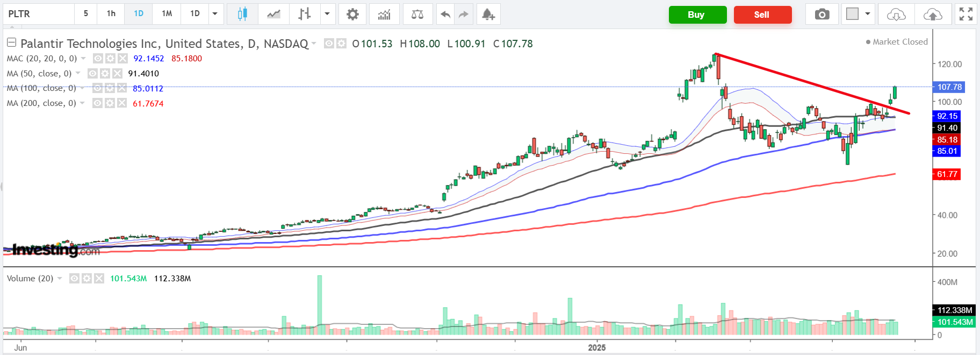Click the red trendline on the chart

tap(811, 83)
